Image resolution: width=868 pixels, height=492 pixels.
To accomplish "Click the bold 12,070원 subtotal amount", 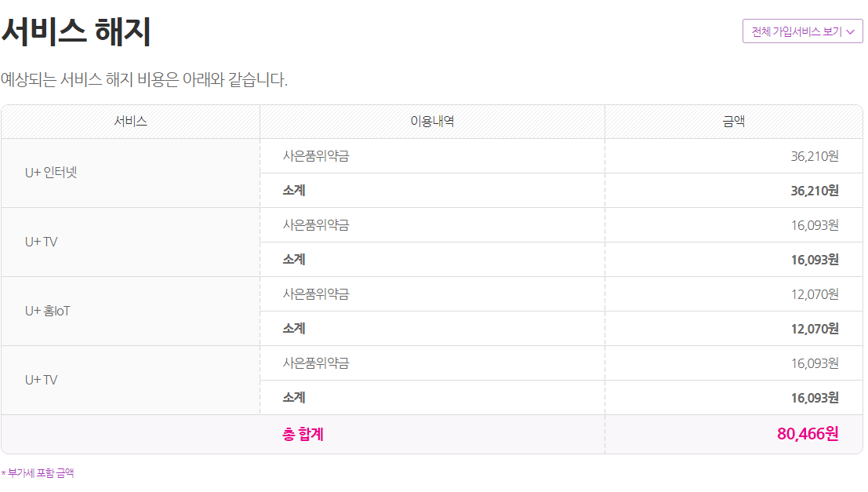I will [x=815, y=329].
